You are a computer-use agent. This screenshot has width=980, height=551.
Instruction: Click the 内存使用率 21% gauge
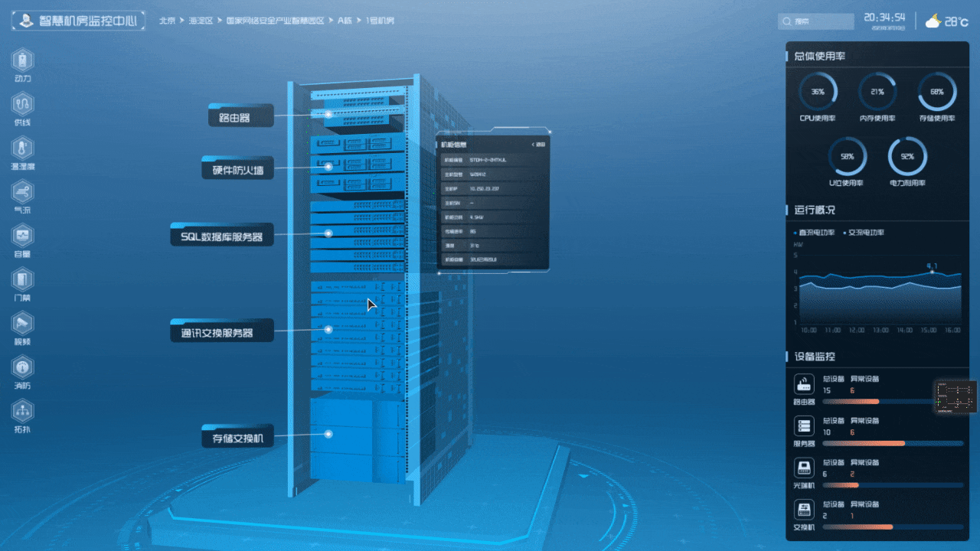coord(877,92)
